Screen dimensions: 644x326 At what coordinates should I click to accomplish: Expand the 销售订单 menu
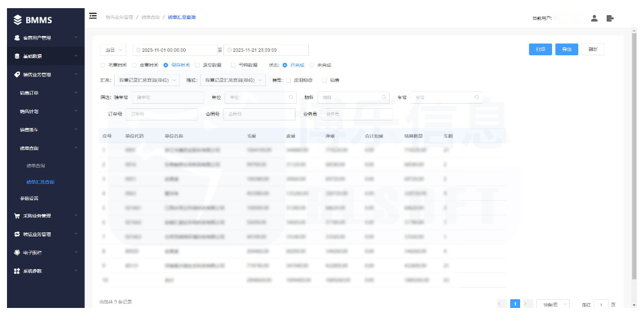tap(45, 93)
